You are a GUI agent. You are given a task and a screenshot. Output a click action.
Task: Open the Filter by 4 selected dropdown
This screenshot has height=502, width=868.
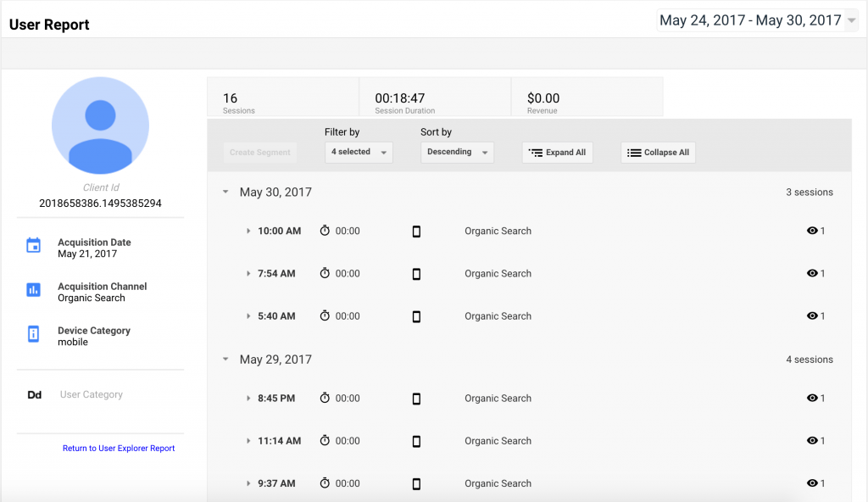(x=357, y=153)
